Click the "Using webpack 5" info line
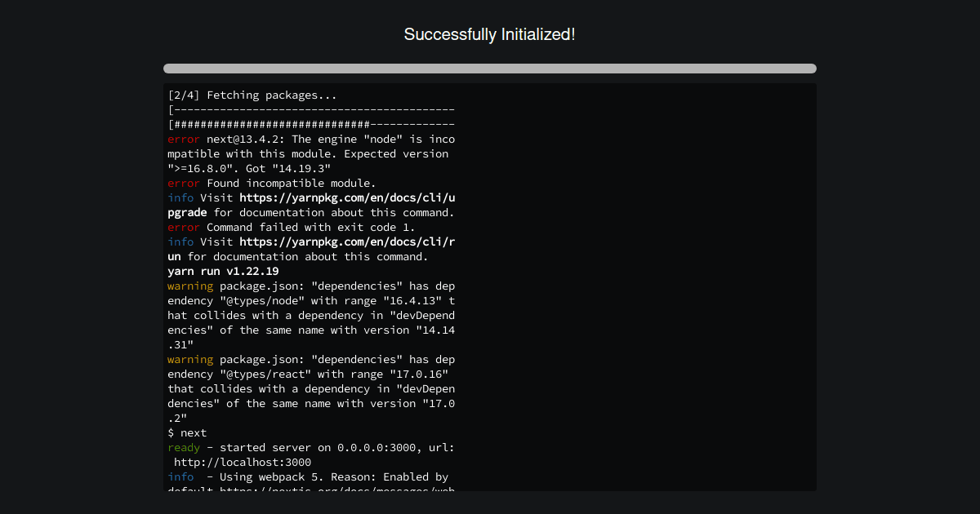The width and height of the screenshot is (980, 514). 327,477
